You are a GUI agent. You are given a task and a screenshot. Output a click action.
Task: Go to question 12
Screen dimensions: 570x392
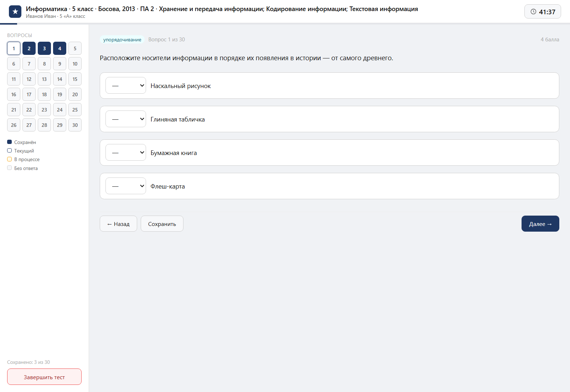pyautogui.click(x=29, y=79)
